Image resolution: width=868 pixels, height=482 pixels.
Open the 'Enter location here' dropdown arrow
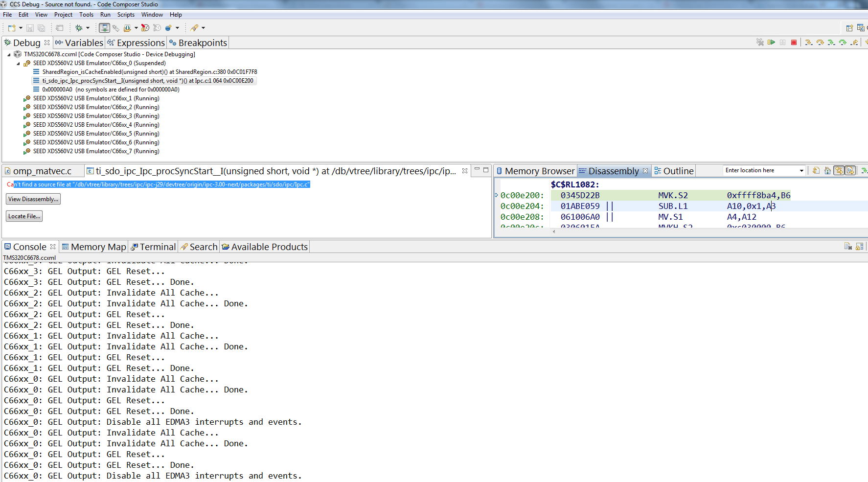tap(801, 171)
